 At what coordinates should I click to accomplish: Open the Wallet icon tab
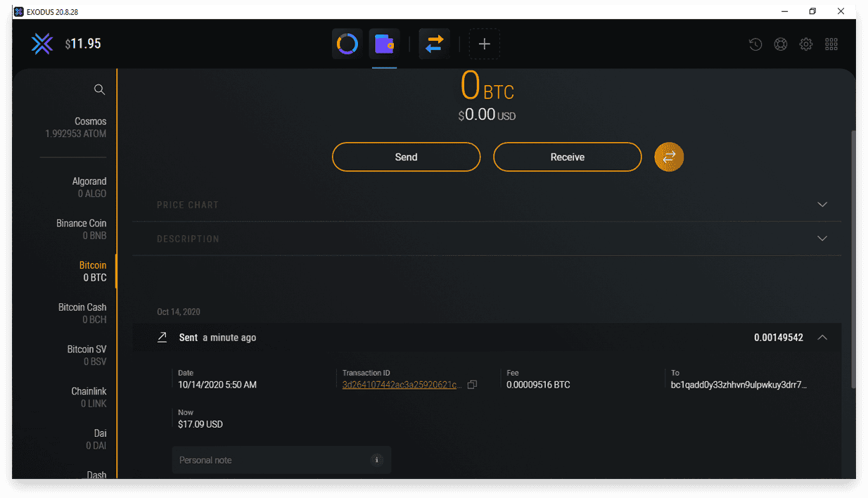pyautogui.click(x=385, y=44)
